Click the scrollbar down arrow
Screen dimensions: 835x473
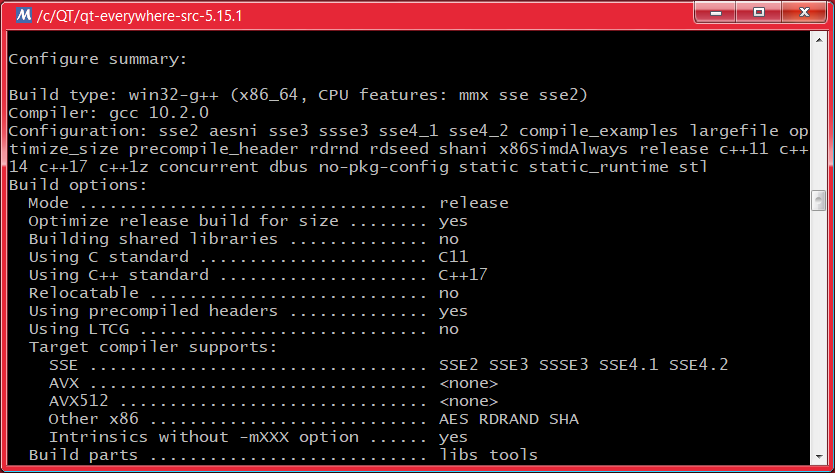tap(817, 457)
